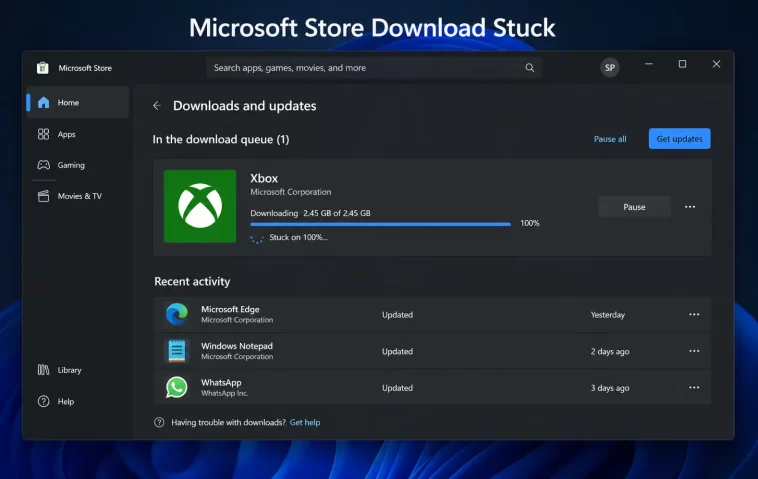The width and height of the screenshot is (758, 479).
Task: Click the Microsoft Edge app icon
Action: pos(177,314)
